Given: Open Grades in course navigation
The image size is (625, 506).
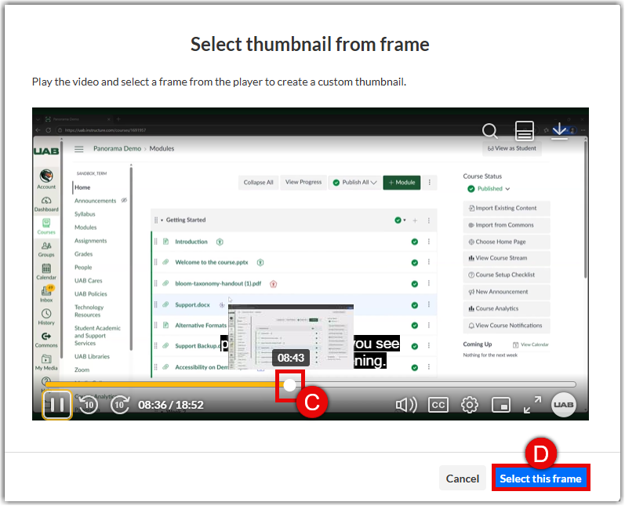Looking at the screenshot, I should pyautogui.click(x=83, y=254).
